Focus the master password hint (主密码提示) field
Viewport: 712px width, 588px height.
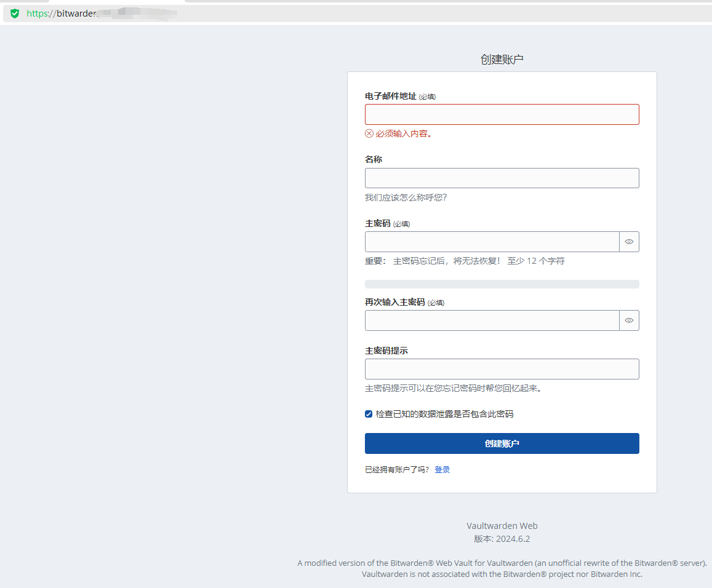(502, 369)
